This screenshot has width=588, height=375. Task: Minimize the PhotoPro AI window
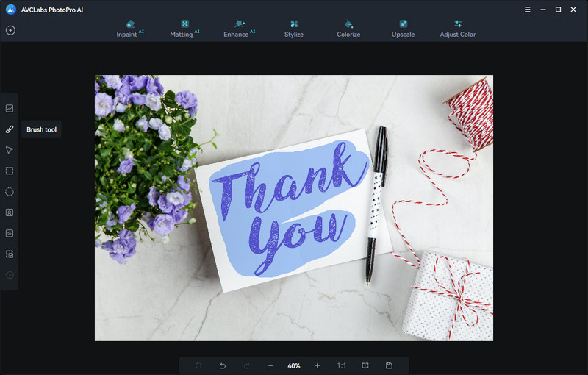pos(543,10)
